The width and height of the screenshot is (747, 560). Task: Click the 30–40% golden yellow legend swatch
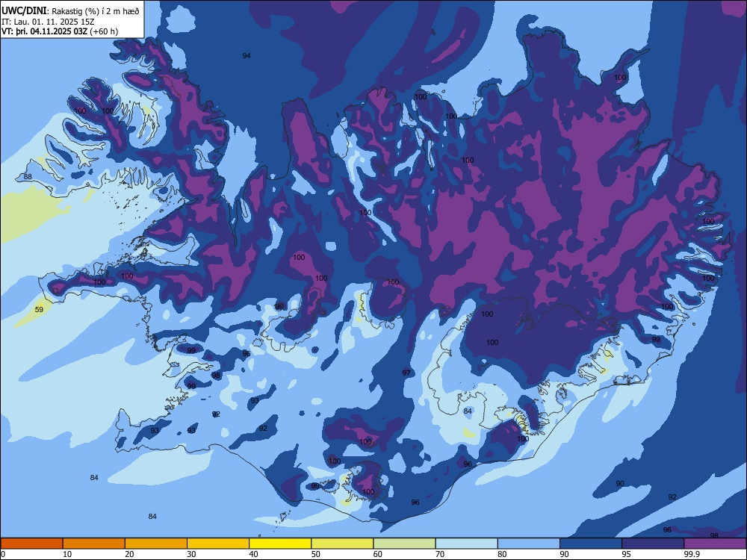point(218,544)
